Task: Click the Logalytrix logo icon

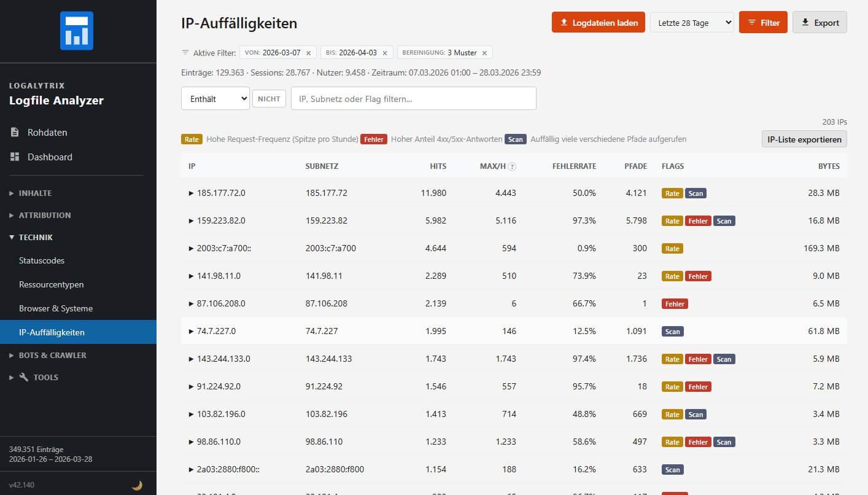Action: [78, 29]
